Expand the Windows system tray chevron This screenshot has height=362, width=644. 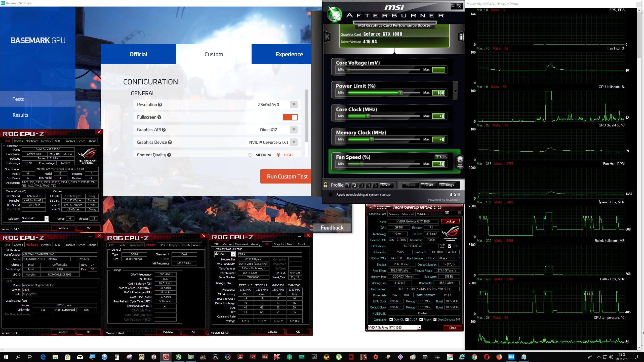[x=599, y=357]
